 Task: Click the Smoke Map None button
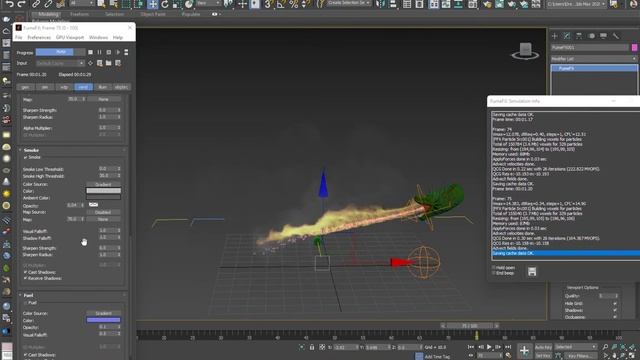(103, 220)
